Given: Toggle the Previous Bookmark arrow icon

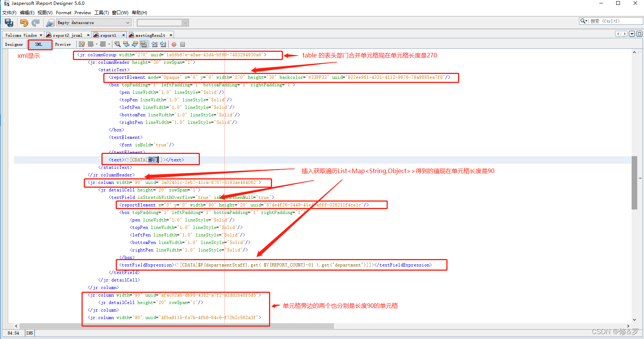Looking at the screenshot, I should (x=126, y=44).
